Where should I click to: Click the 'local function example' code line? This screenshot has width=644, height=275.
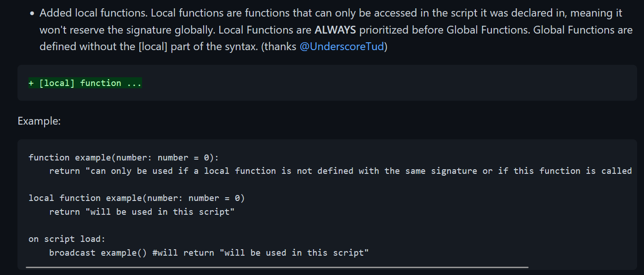click(x=137, y=198)
